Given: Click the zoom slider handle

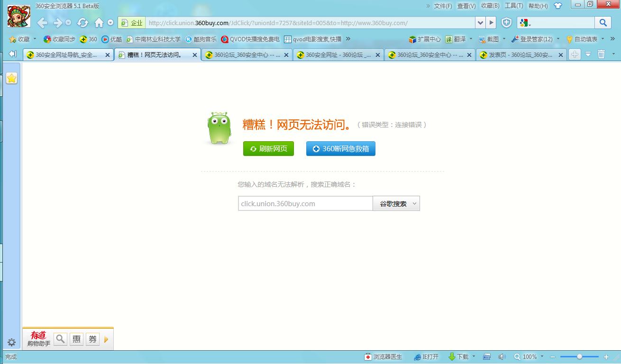Looking at the screenshot, I should [579, 357].
